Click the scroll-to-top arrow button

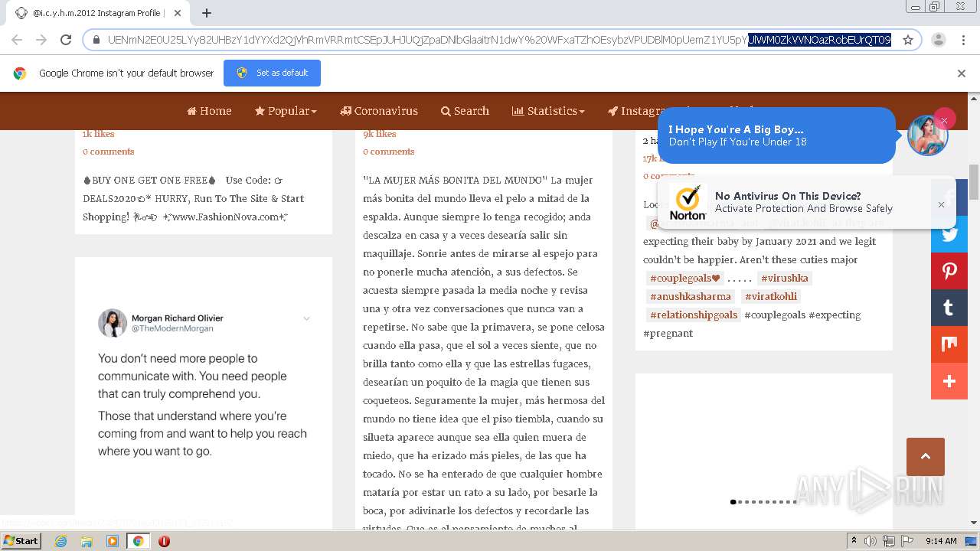pyautogui.click(x=925, y=457)
